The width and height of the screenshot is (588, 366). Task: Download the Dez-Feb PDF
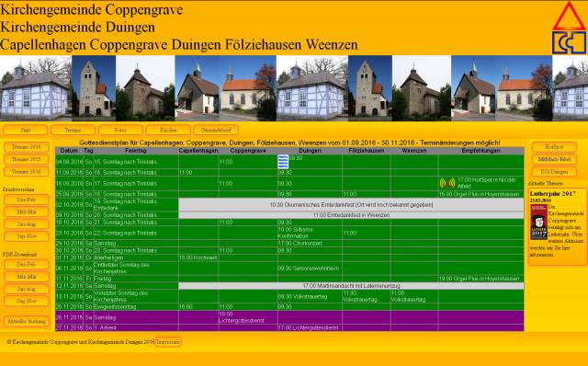27,264
